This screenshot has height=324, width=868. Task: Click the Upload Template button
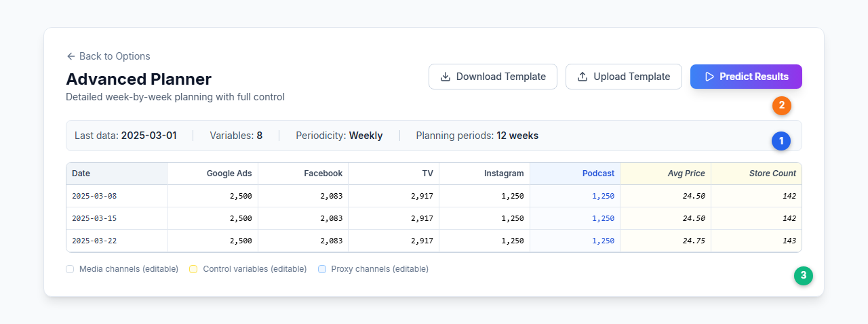click(624, 77)
